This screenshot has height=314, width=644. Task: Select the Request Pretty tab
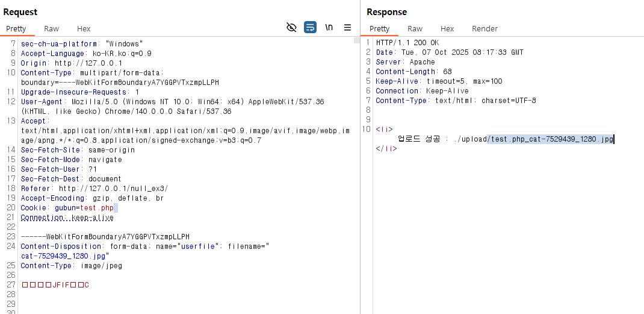click(17, 29)
